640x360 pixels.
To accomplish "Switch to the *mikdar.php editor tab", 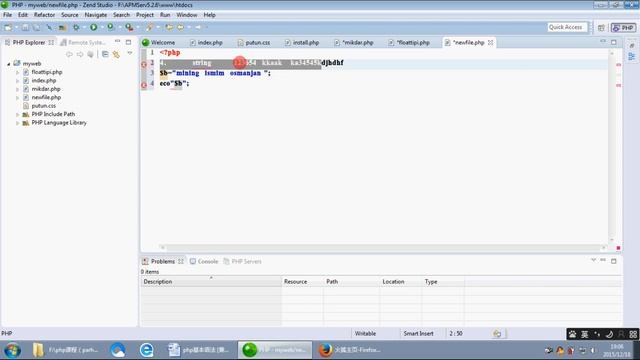I will tap(354, 42).
